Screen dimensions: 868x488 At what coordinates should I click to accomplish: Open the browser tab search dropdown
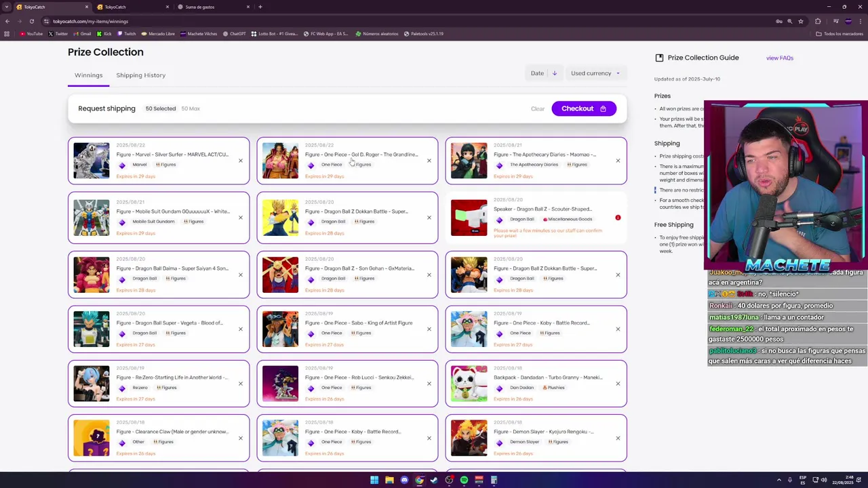tap(7, 7)
